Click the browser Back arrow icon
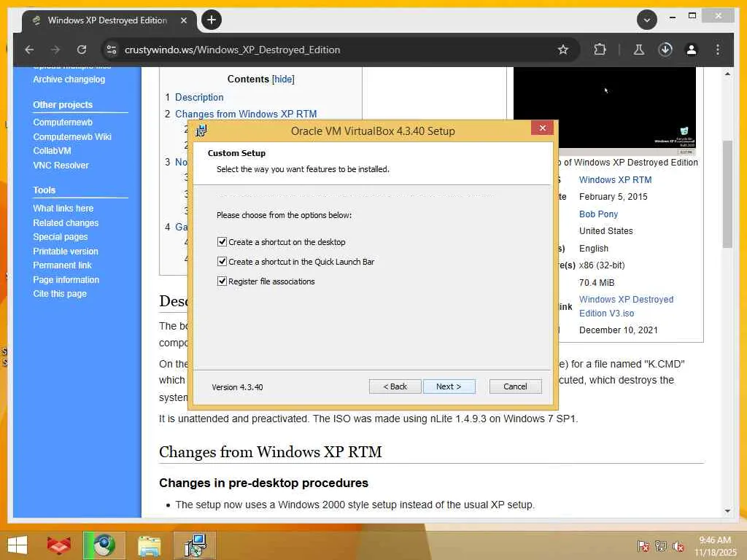The image size is (747, 560). pos(29,50)
